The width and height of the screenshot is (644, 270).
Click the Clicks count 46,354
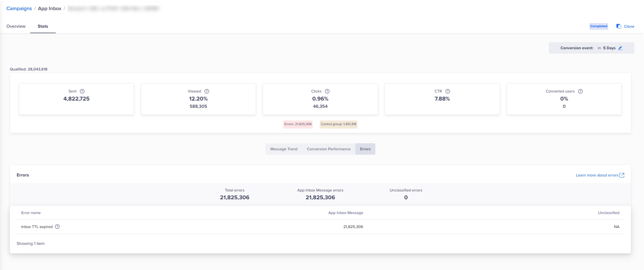[x=320, y=106]
